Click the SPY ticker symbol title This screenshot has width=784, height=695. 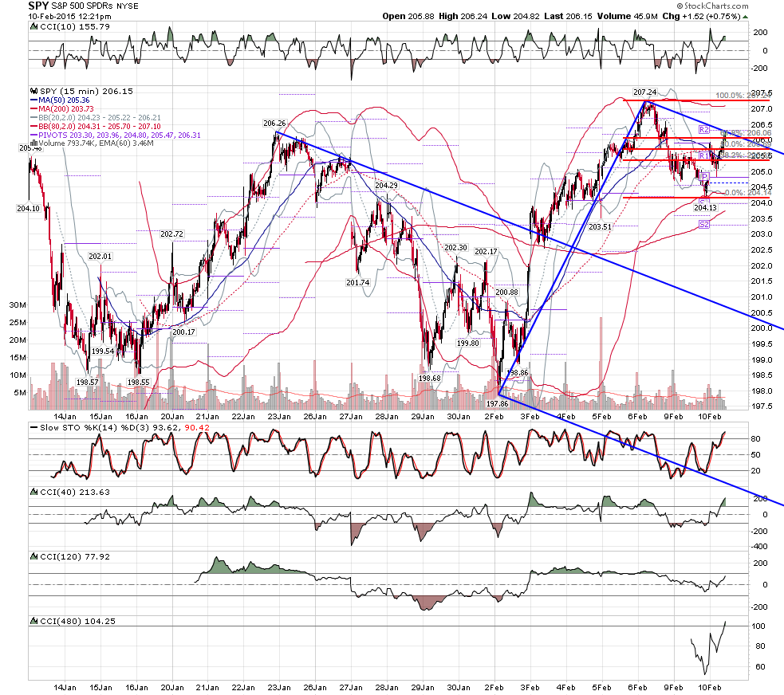pyautogui.click(x=38, y=6)
